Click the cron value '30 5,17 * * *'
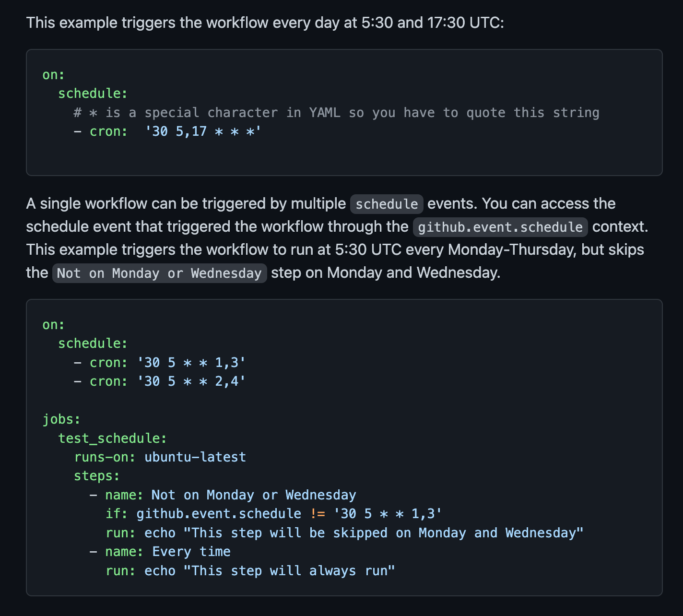Viewport: 683px width, 616px height. coord(203,131)
